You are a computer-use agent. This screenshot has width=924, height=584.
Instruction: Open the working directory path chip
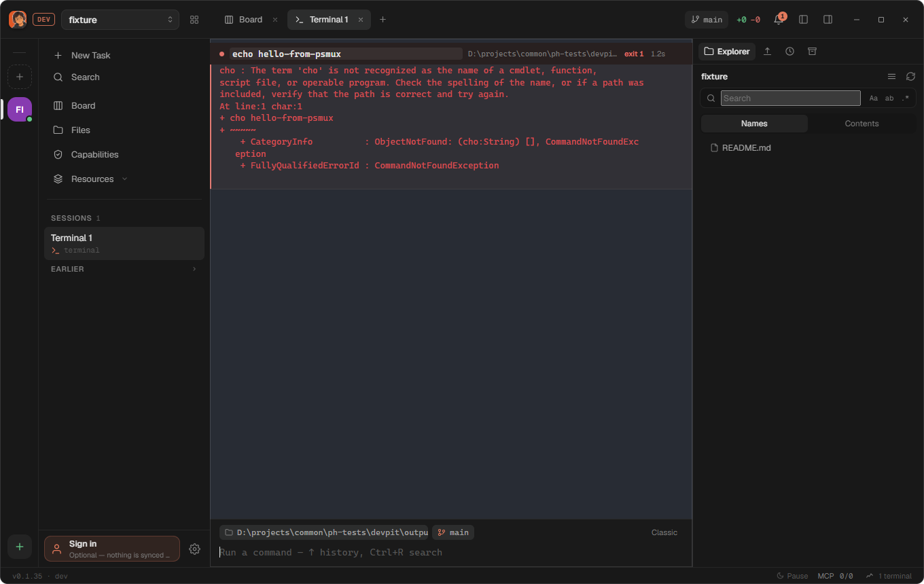324,532
